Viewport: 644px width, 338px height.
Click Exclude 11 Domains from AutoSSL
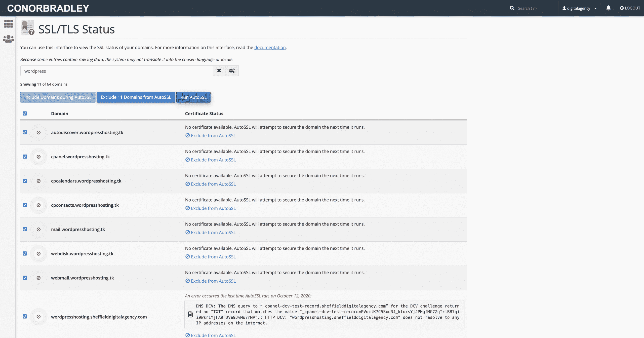pyautogui.click(x=136, y=97)
